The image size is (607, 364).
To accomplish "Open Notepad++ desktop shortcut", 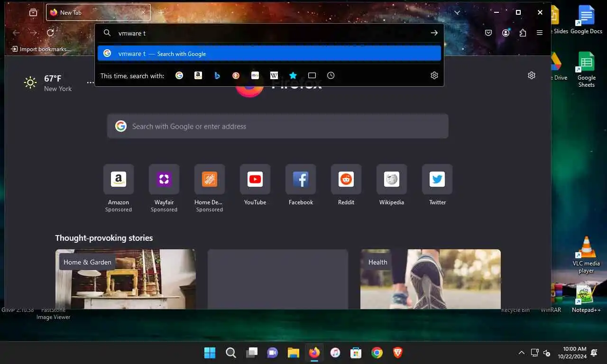I will (x=586, y=299).
